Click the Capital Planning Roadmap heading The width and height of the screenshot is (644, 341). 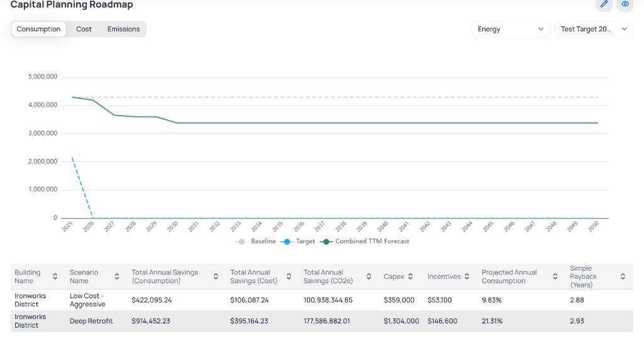[72, 5]
